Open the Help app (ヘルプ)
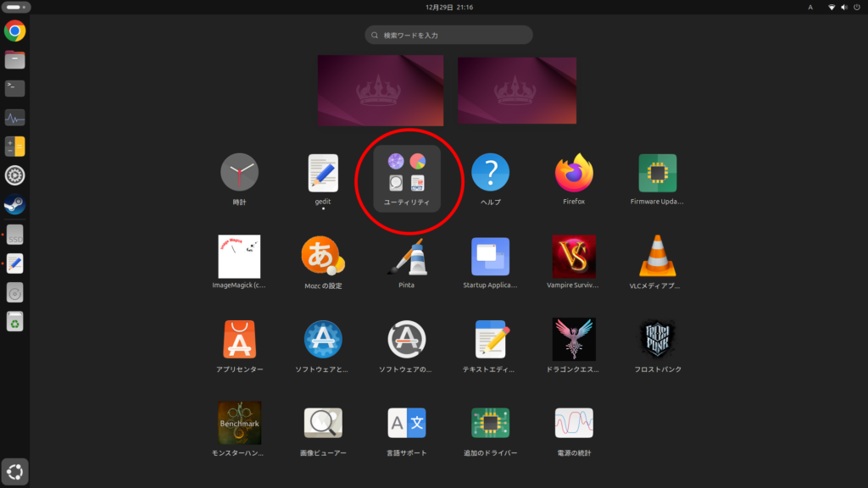The height and width of the screenshot is (488, 868). (490, 173)
